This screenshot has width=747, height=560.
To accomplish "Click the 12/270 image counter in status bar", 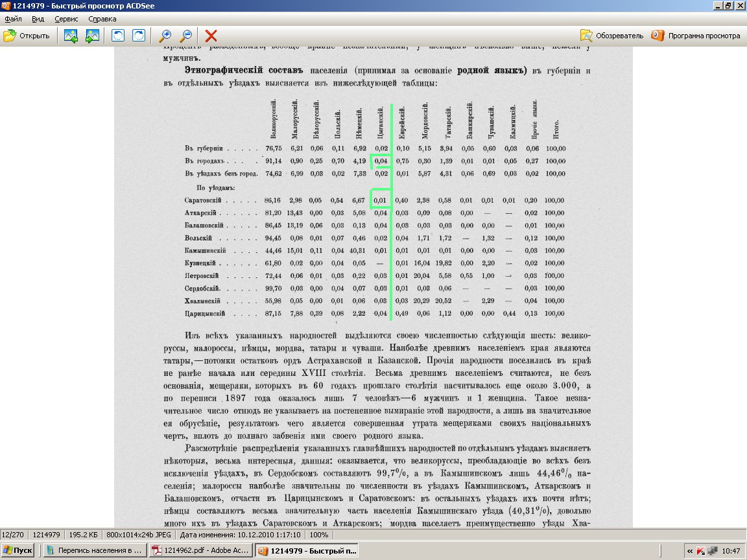I will [14, 535].
